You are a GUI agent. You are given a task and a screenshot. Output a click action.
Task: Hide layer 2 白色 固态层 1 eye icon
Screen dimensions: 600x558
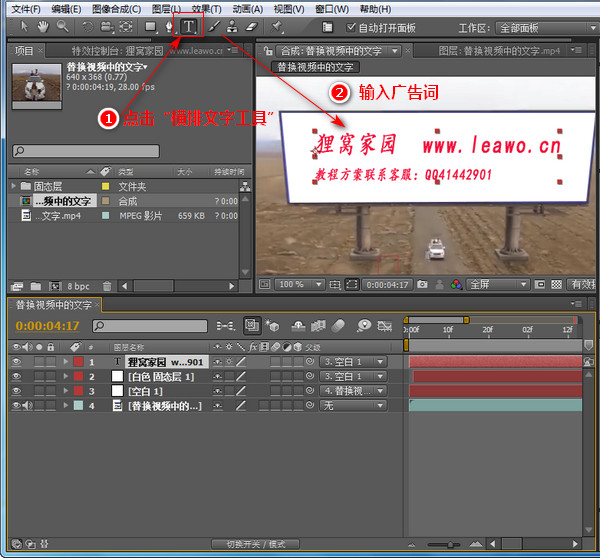(x=16, y=376)
